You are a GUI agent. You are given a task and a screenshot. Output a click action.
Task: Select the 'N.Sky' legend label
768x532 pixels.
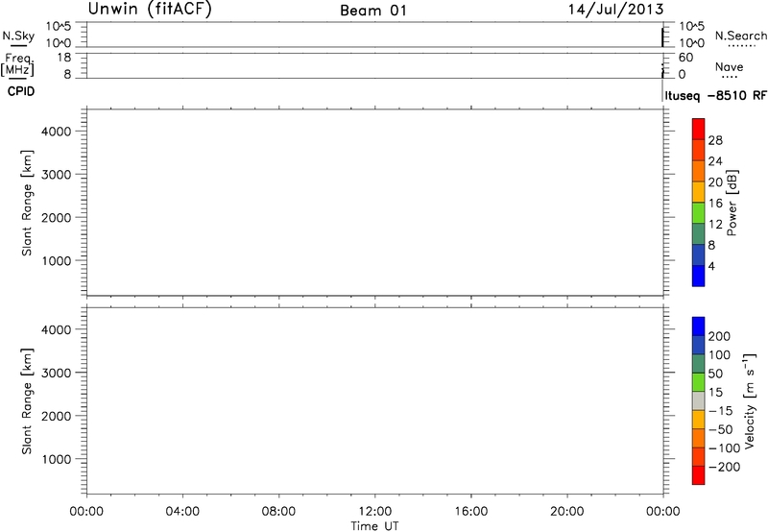pos(18,36)
